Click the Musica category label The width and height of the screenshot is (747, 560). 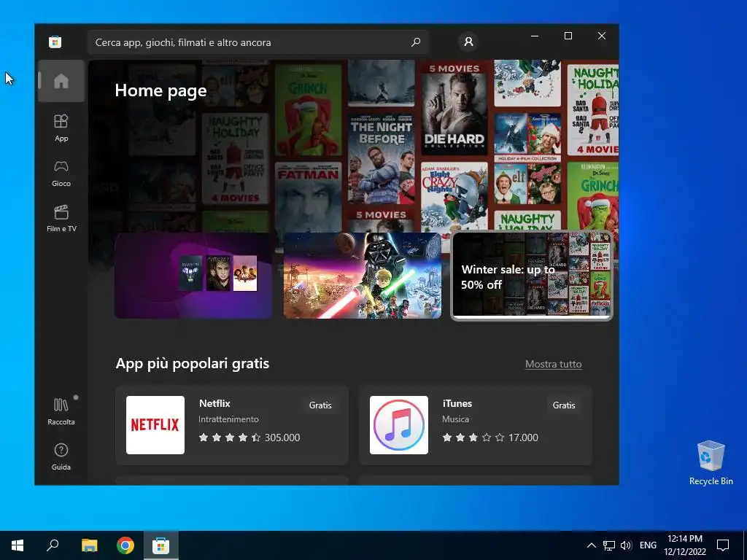click(x=455, y=419)
